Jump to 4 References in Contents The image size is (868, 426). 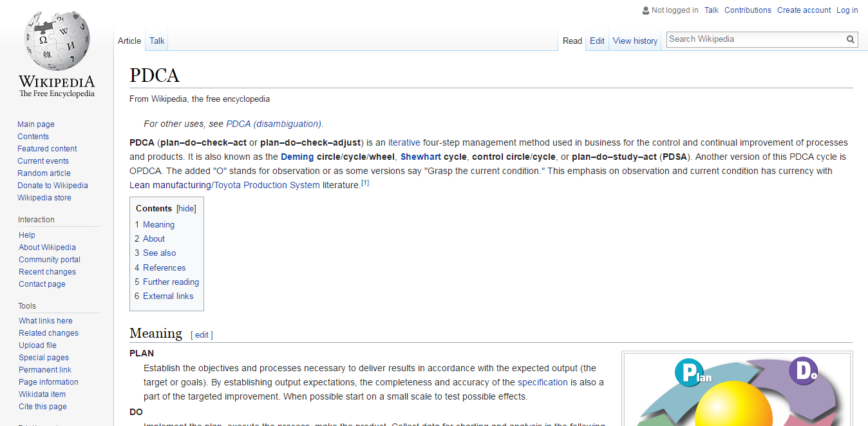(160, 268)
